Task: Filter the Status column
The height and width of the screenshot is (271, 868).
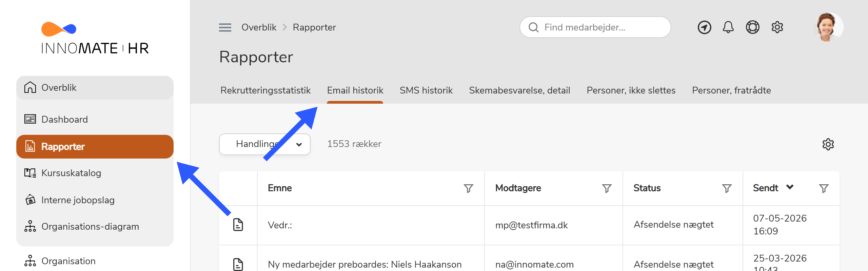Action: coord(727,188)
